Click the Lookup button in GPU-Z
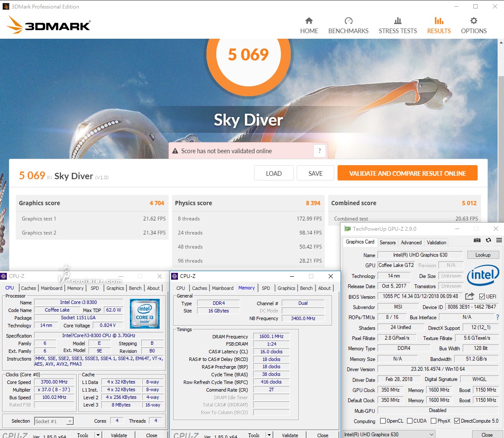Viewport: 504px width, 438px height. (483, 255)
